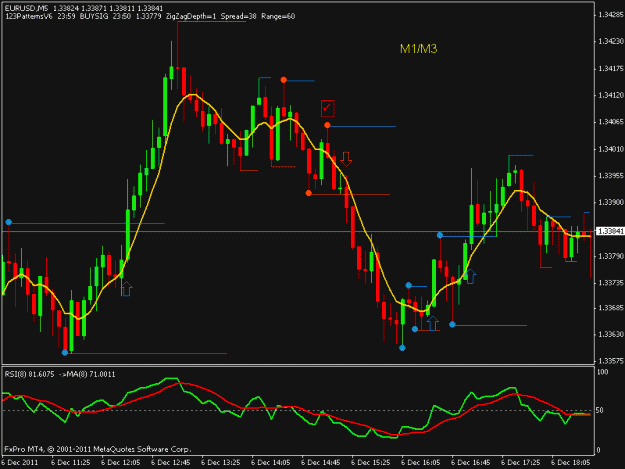Click the RSI scale value 50
The height and width of the screenshot is (469, 625).
[601, 410]
